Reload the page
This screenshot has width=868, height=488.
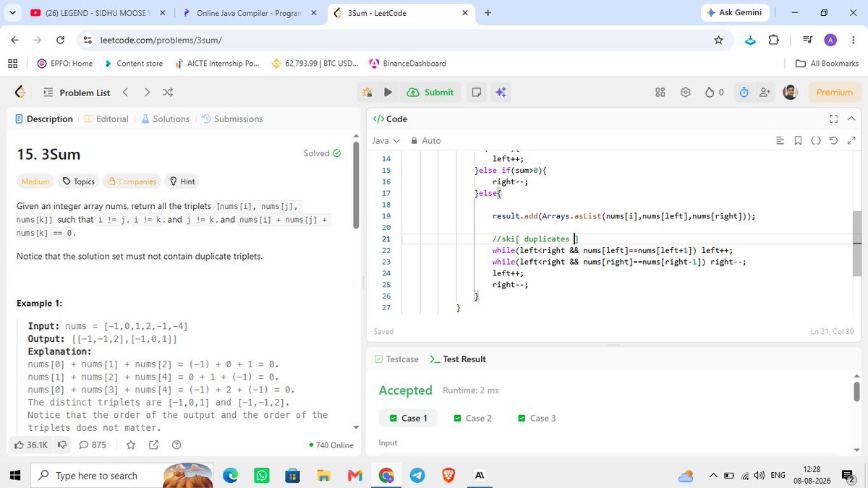click(x=60, y=40)
